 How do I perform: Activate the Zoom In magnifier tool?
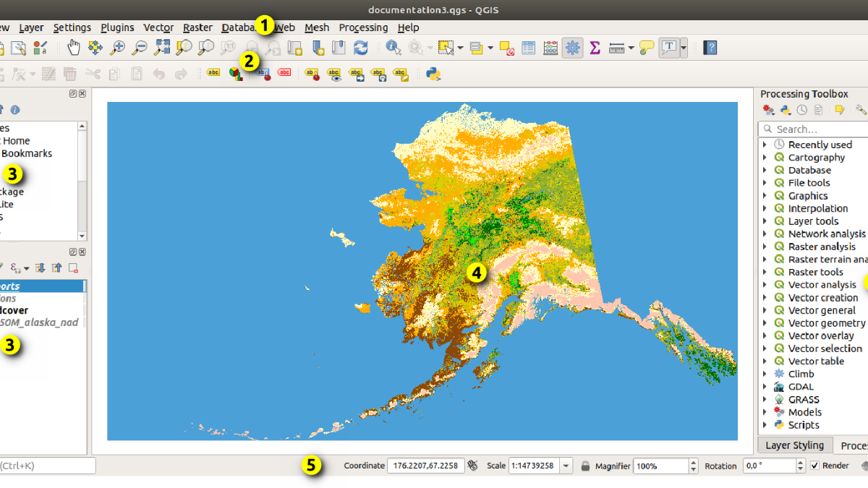pos(117,48)
